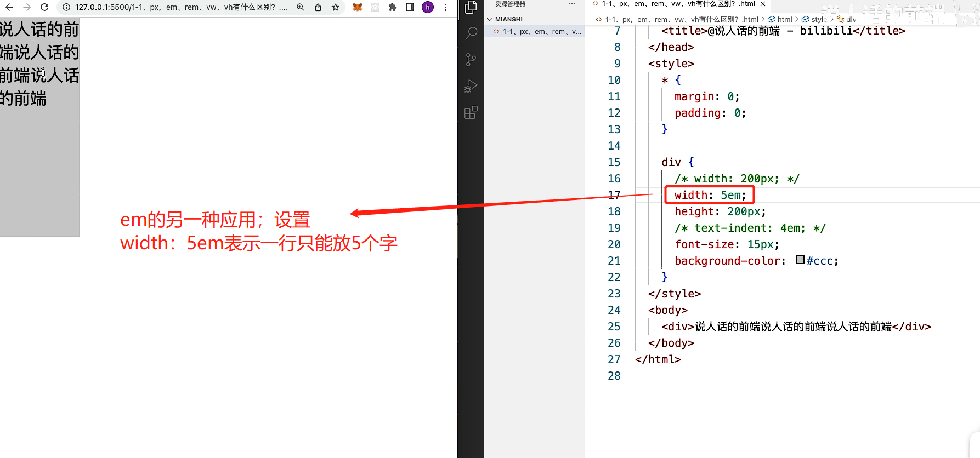The height and width of the screenshot is (458, 980).
Task: Click the file name in the breadcrumb
Action: point(682,19)
